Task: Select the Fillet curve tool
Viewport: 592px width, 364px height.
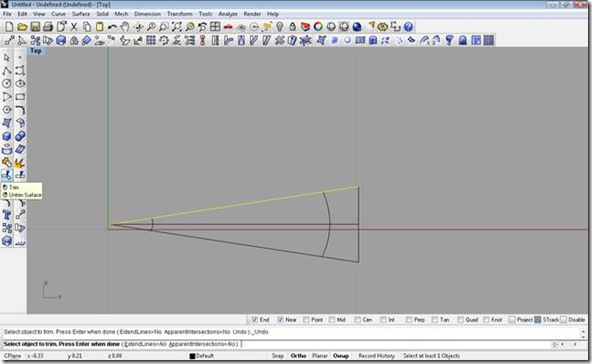Action: click(x=20, y=110)
